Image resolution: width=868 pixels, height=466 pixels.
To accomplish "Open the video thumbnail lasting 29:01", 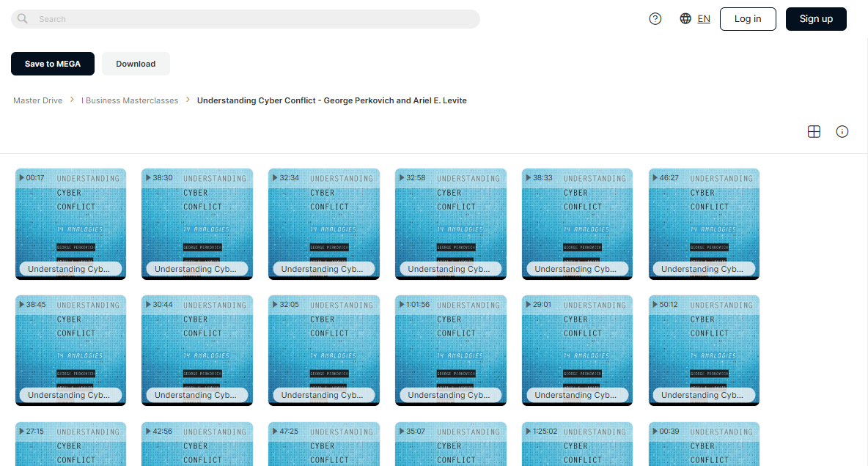I will (578, 350).
